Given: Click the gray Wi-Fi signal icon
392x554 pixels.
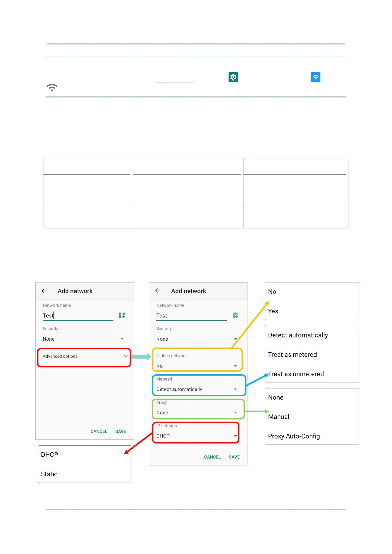Looking at the screenshot, I should [52, 88].
